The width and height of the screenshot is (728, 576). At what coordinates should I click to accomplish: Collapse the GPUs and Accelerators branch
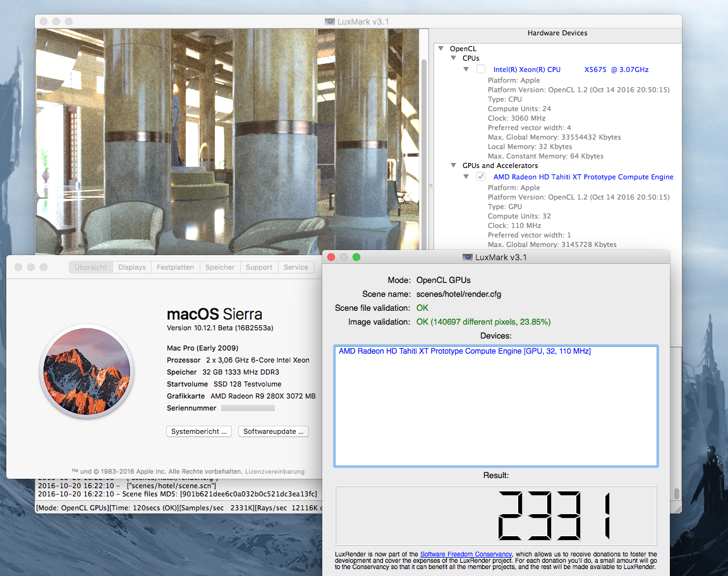click(453, 165)
